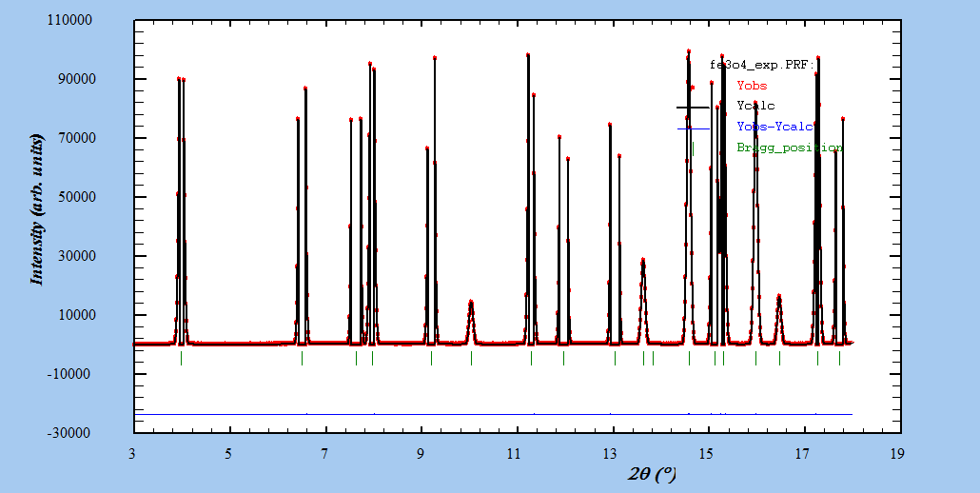The height and width of the screenshot is (493, 980).
Task: Click the black Ycalc legend line sample
Action: (693, 108)
